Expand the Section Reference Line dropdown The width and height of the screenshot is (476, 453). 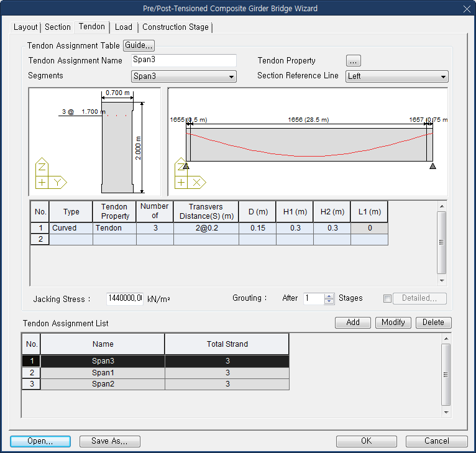(396, 76)
